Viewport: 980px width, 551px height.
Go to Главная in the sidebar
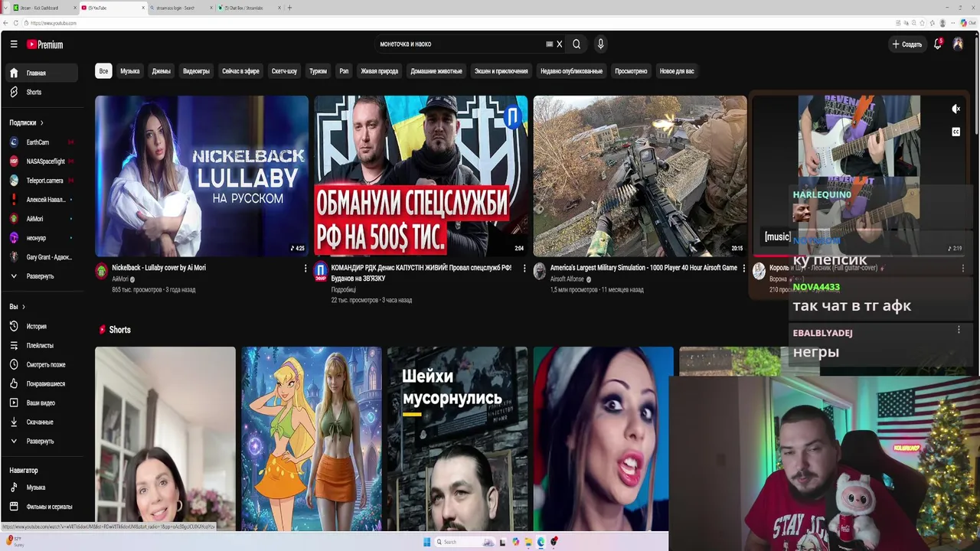tap(43, 73)
